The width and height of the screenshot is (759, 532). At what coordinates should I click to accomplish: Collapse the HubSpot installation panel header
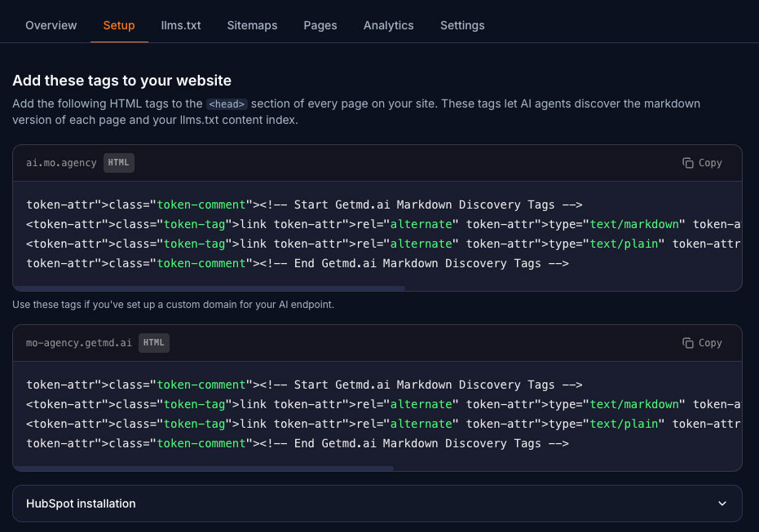pos(377,503)
